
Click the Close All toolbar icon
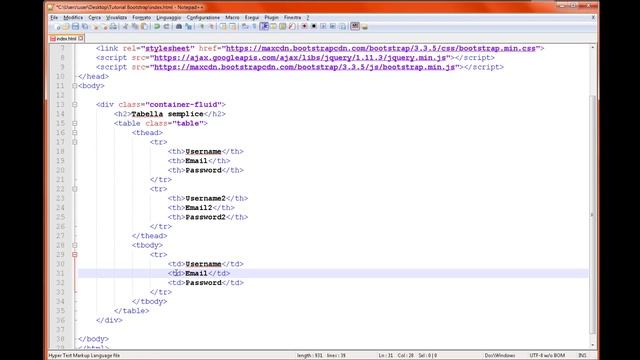click(x=105, y=27)
